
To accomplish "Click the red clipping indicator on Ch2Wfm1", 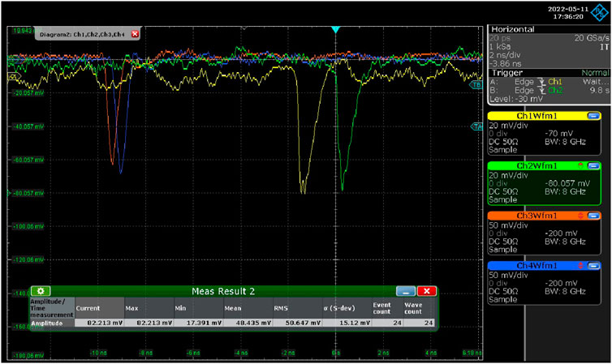I will tap(581, 165).
